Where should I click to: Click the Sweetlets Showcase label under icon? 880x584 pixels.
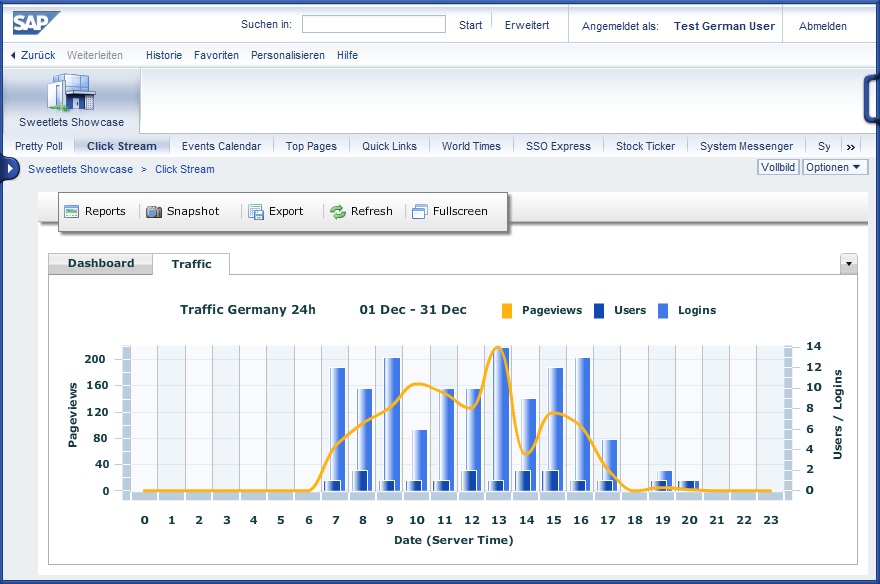point(71,122)
